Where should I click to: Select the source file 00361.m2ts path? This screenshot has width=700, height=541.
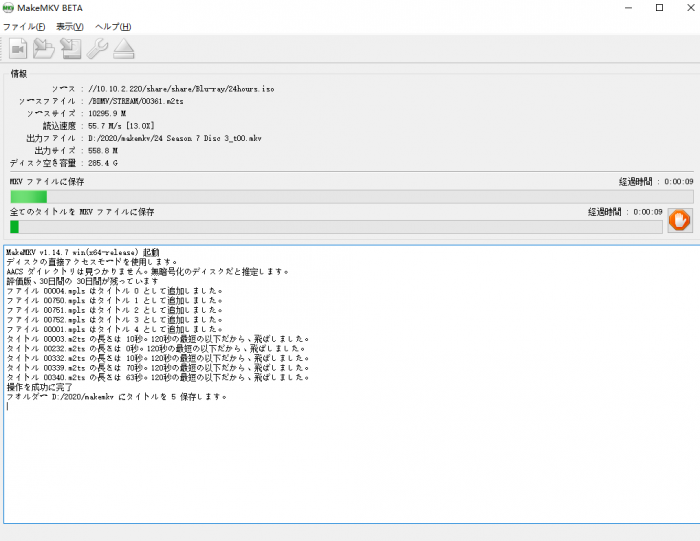(x=136, y=101)
